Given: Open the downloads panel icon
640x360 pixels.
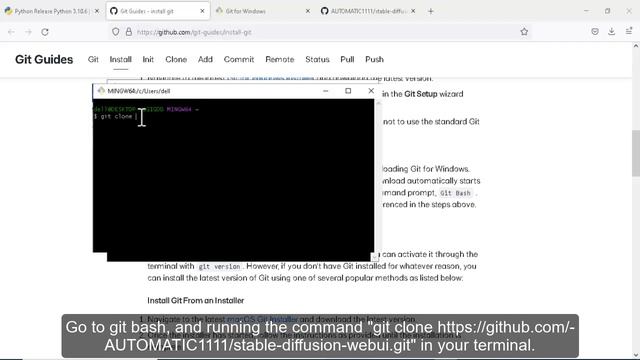Looking at the screenshot, I should (611, 31).
